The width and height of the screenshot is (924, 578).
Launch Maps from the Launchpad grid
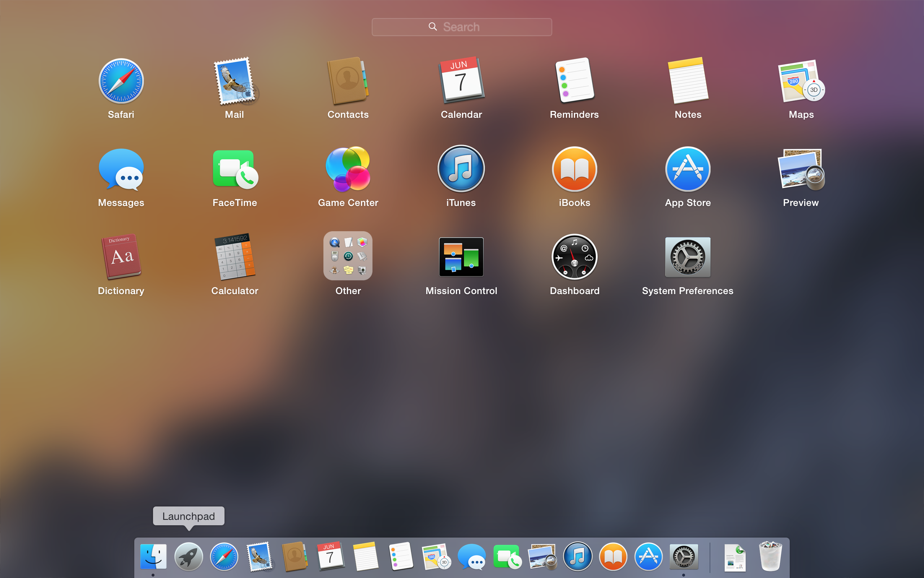(801, 81)
